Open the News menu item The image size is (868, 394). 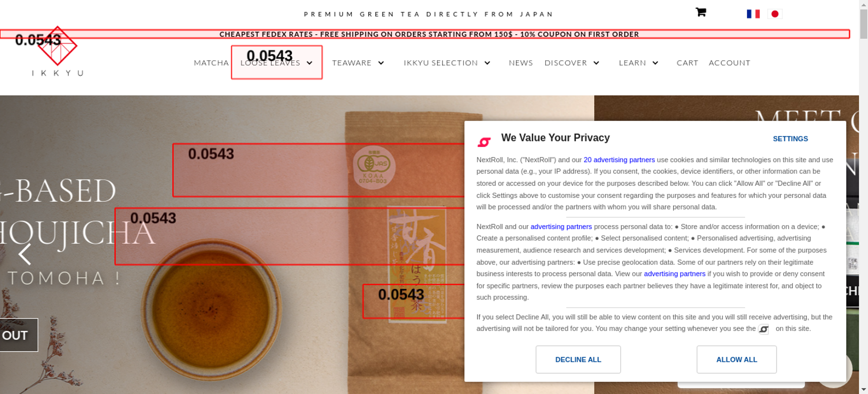[x=521, y=63]
